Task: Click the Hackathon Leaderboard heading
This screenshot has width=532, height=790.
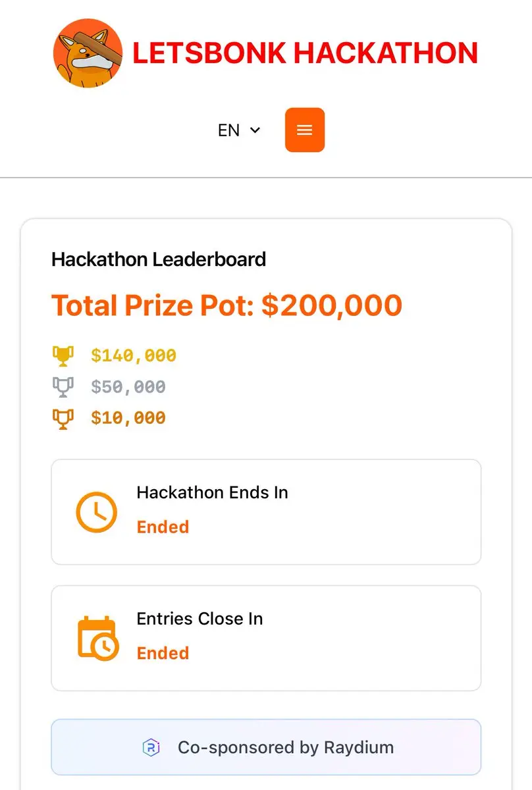Action: (159, 259)
